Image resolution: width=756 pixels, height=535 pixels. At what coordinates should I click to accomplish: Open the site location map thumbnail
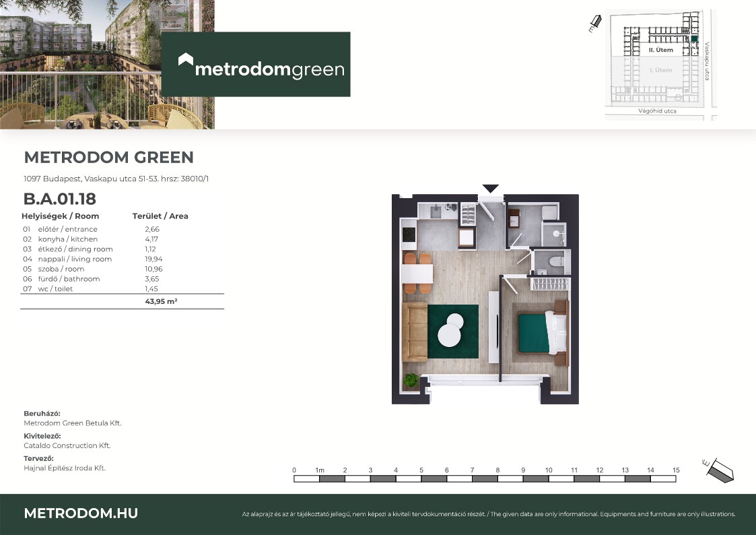pos(660,64)
